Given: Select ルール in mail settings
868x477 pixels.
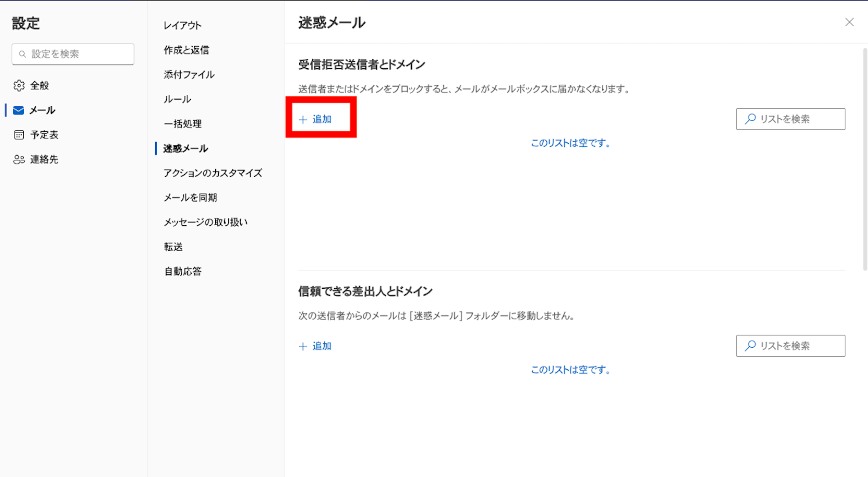Looking at the screenshot, I should [x=177, y=99].
